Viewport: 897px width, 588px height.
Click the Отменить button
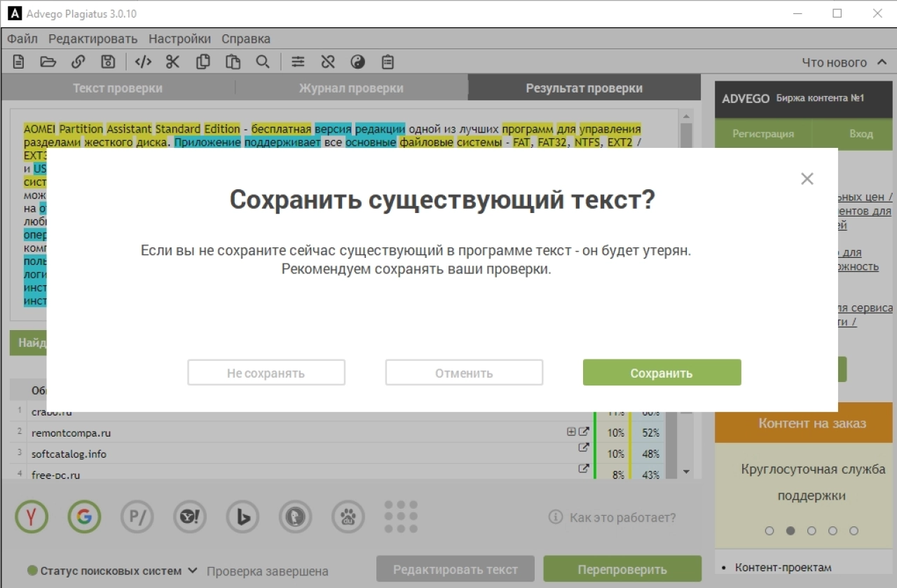click(x=464, y=373)
